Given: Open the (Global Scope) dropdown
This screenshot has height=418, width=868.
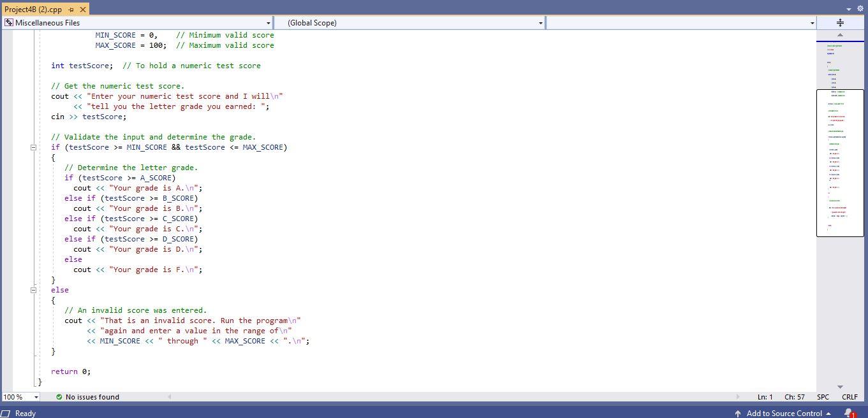Looking at the screenshot, I should pos(541,22).
